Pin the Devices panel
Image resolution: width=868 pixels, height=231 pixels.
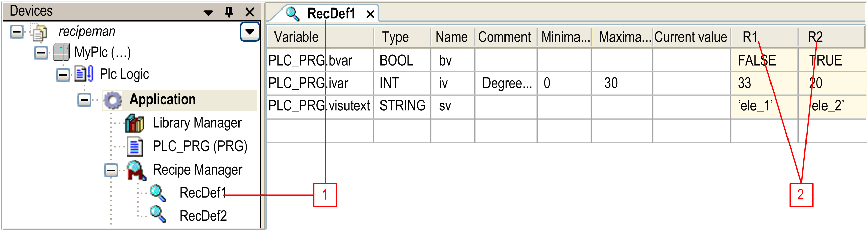point(229,12)
